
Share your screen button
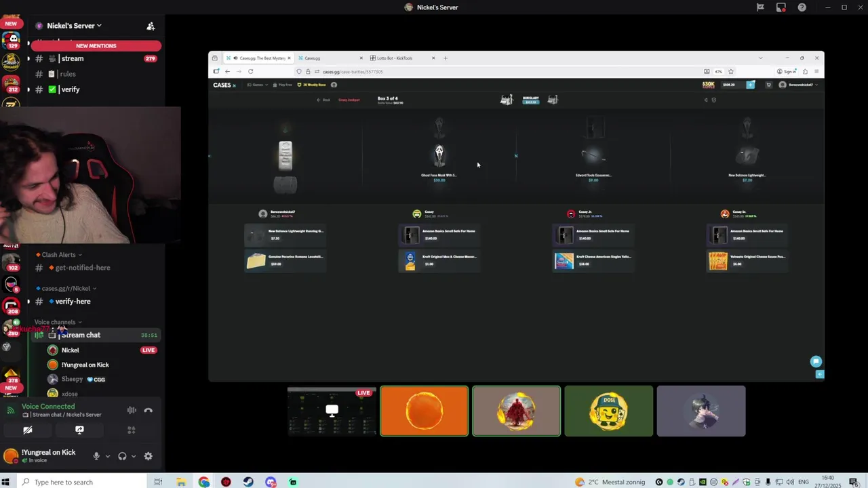point(79,430)
